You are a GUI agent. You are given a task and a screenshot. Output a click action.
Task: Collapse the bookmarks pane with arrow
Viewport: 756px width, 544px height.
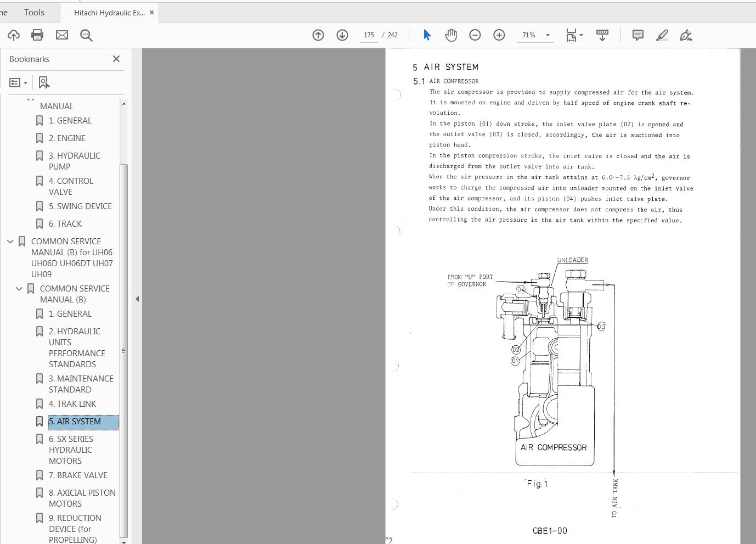tap(137, 299)
